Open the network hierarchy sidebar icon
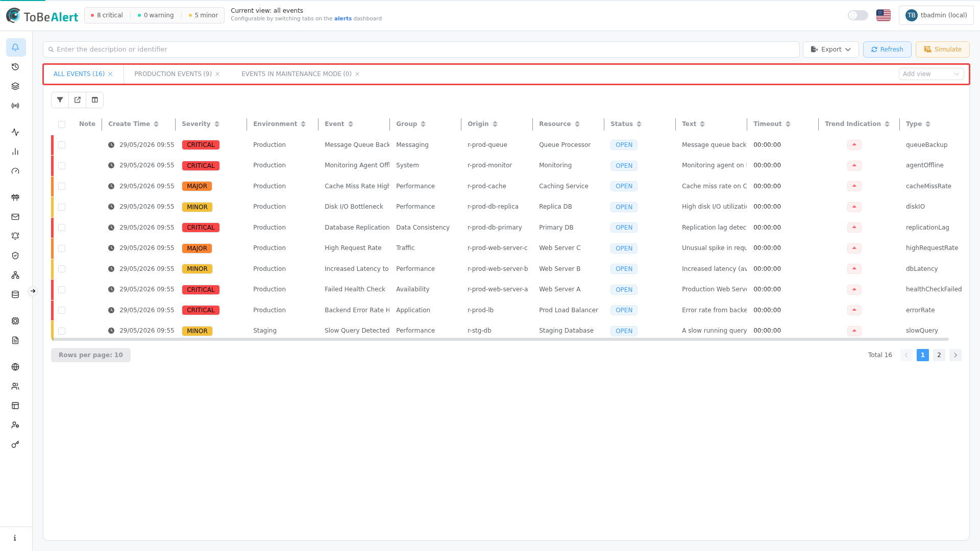The width and height of the screenshot is (980, 551). (x=15, y=275)
